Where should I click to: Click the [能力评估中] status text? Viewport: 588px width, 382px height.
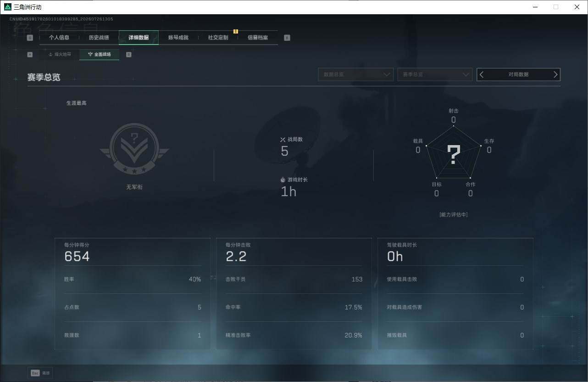454,214
